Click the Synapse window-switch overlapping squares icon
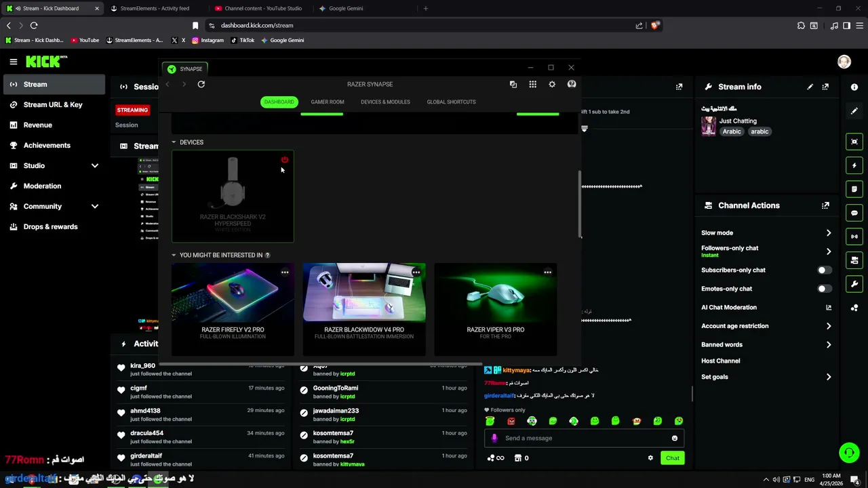Image resolution: width=868 pixels, height=488 pixels. 513,84
